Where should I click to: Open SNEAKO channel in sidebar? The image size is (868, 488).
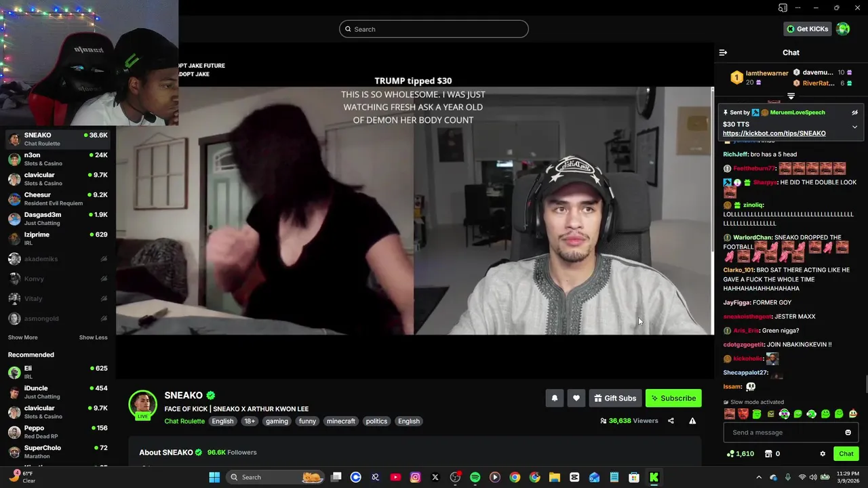point(58,139)
